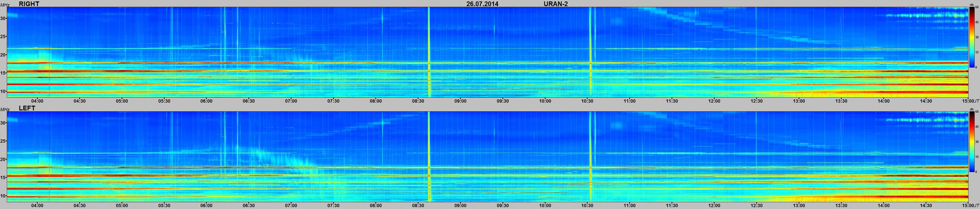This screenshot has height=209, width=980.
Task: Click the 20 MHz axis label on LEFT panel
Action: (3, 160)
